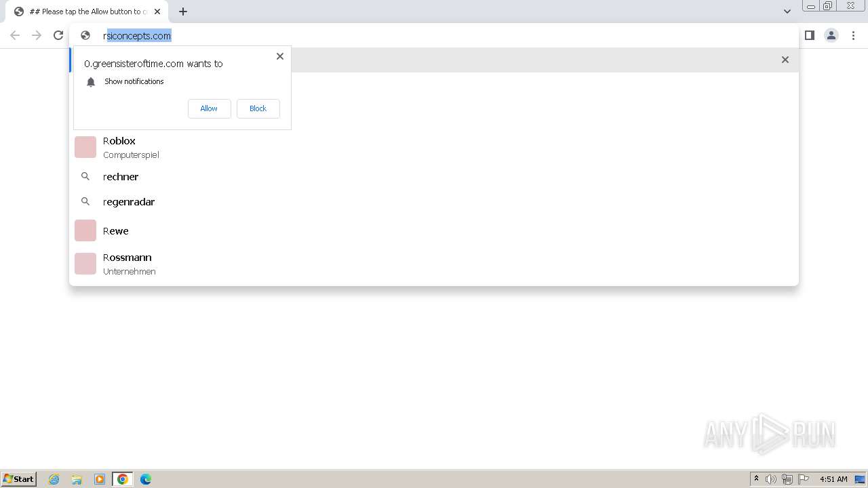Open a new tab with plus button
The image size is (868, 488).
point(183,12)
